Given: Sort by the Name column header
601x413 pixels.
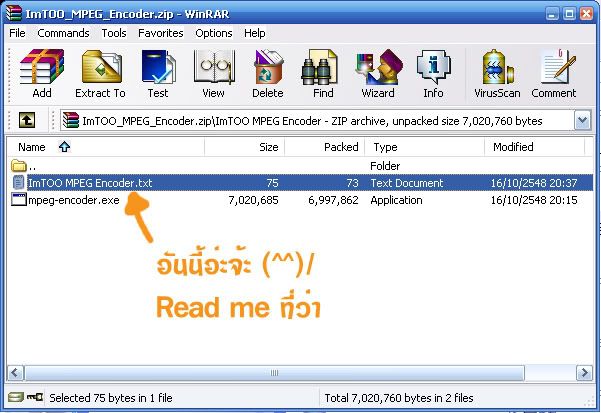Looking at the screenshot, I should coord(105,147).
